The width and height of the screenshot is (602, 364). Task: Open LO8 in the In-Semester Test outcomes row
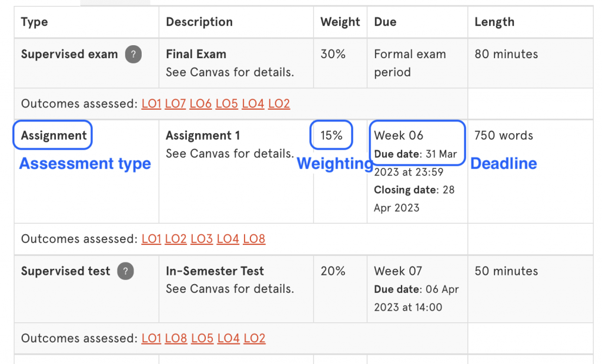pos(176,338)
